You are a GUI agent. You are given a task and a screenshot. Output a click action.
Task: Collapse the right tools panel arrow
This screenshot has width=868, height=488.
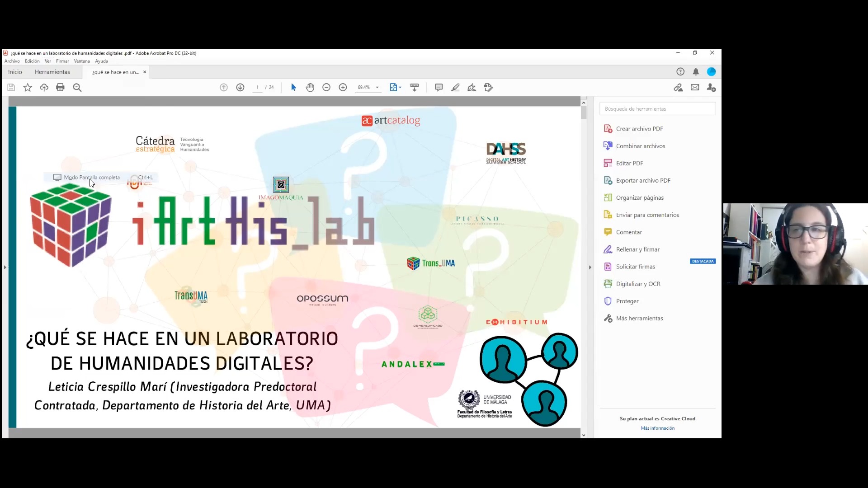tap(590, 267)
